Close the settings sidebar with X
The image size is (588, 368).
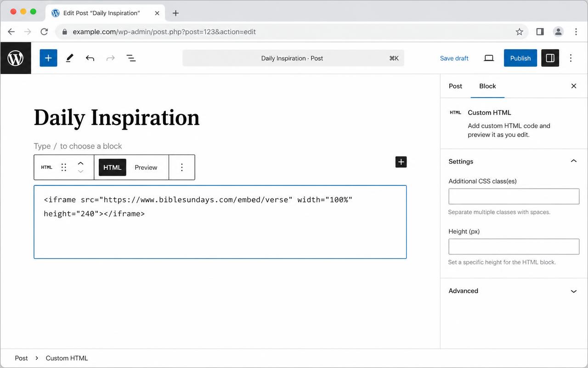pyautogui.click(x=574, y=86)
